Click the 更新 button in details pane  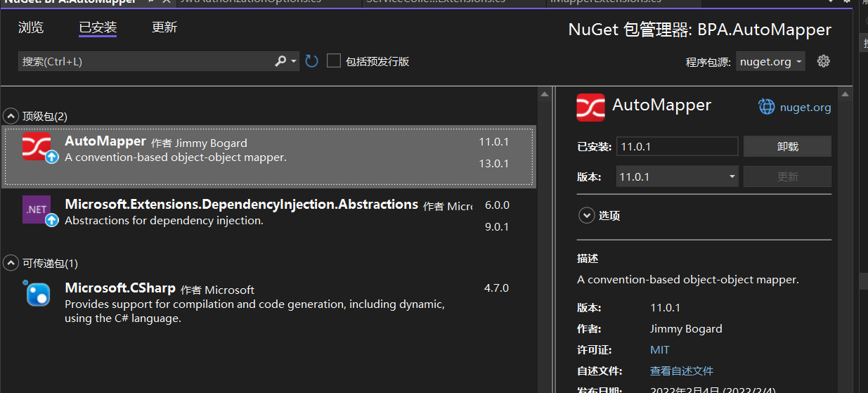[787, 176]
